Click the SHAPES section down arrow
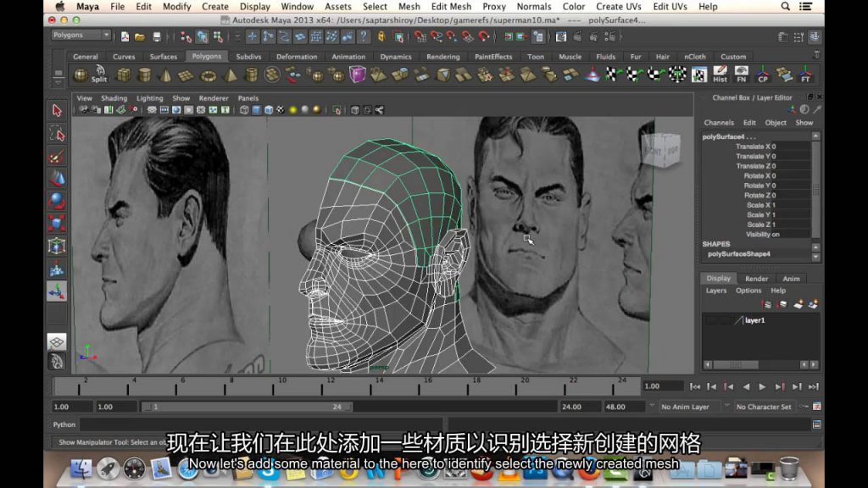Image resolution: width=868 pixels, height=488 pixels. (815, 257)
